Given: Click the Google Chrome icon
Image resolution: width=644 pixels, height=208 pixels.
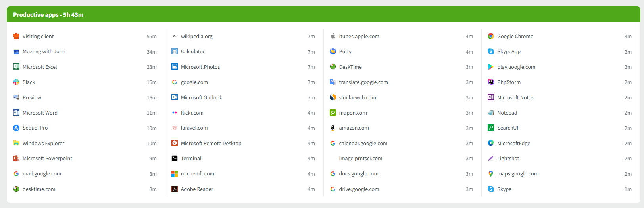Looking at the screenshot, I should point(491,36).
